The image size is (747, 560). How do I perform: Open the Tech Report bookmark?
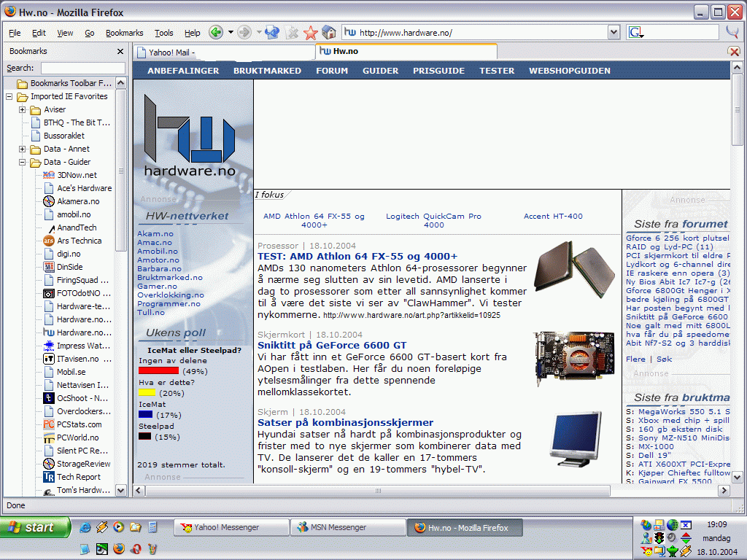[79, 477]
